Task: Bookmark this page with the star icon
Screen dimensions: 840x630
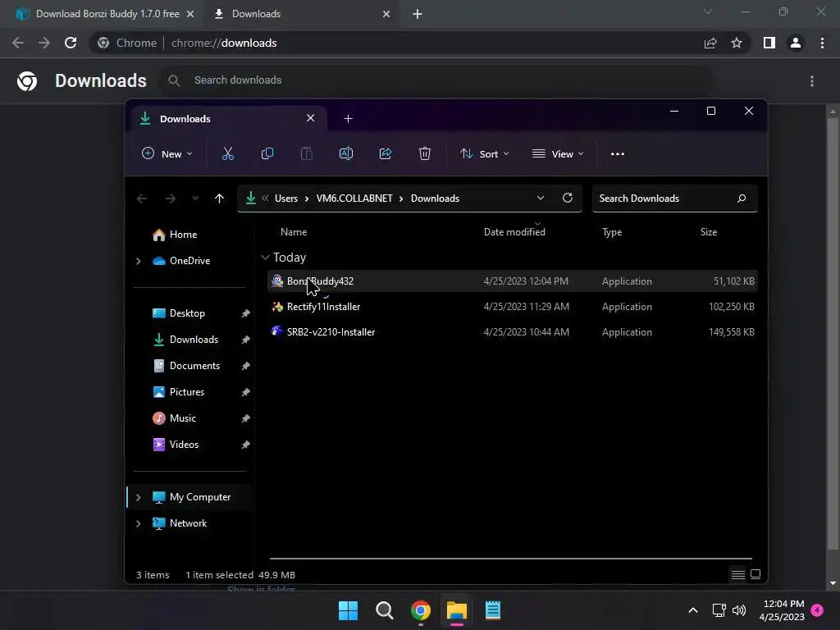Action: 737,43
